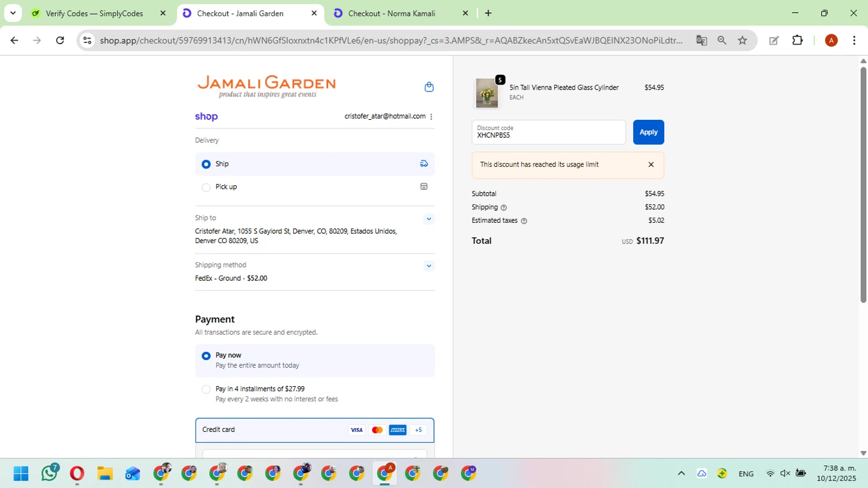Open the Wi-Fi network icon in tray
The height and width of the screenshot is (488, 868).
click(770, 474)
